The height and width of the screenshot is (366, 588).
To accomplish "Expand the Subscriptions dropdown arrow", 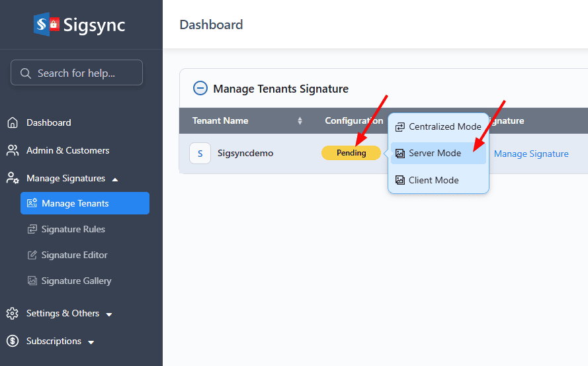I will tap(91, 342).
